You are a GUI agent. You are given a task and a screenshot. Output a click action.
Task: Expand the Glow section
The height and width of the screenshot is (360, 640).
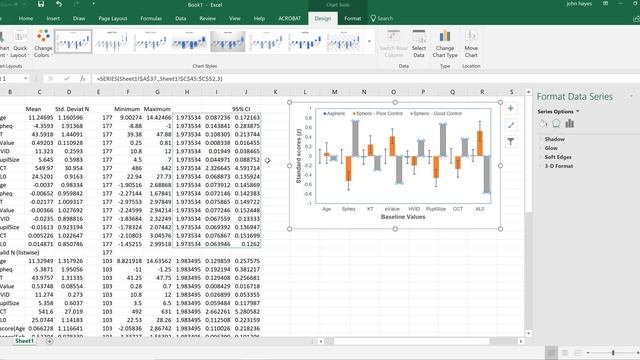(x=551, y=148)
